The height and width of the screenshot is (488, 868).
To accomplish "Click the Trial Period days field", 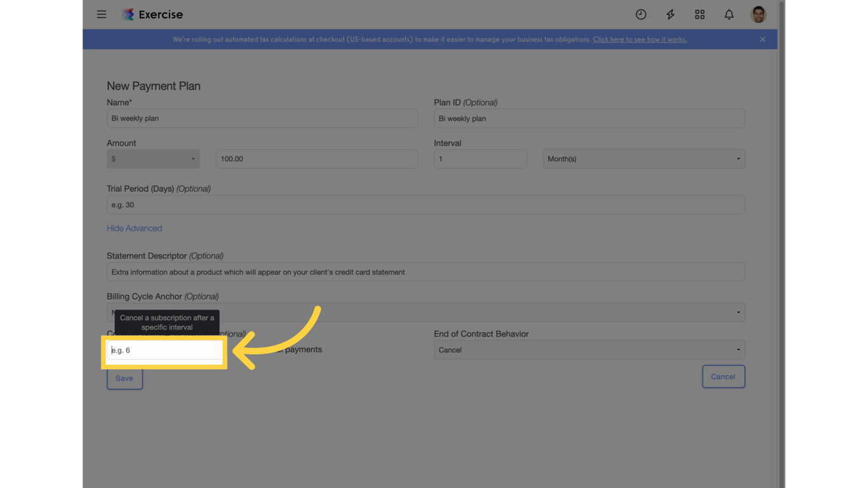I will click(426, 205).
